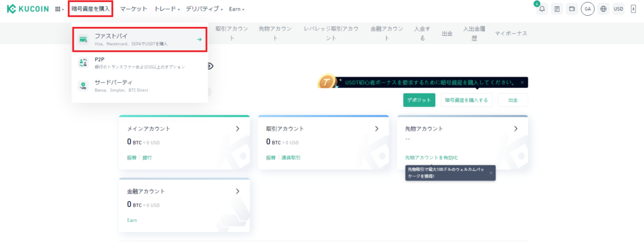Click the 出金 outline button
The height and width of the screenshot is (242, 644).
tap(513, 100)
